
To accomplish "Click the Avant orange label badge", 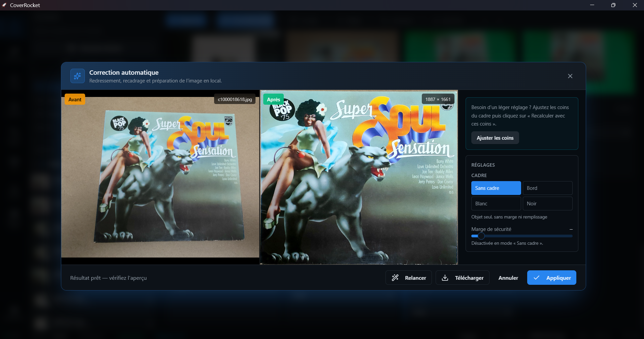I will coord(75,99).
